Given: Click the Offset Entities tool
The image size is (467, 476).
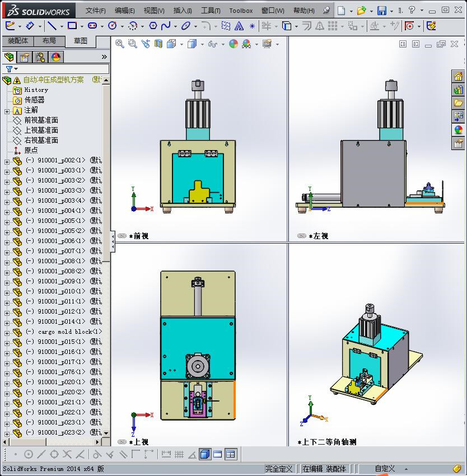Looking at the screenshot, I should (307, 26).
